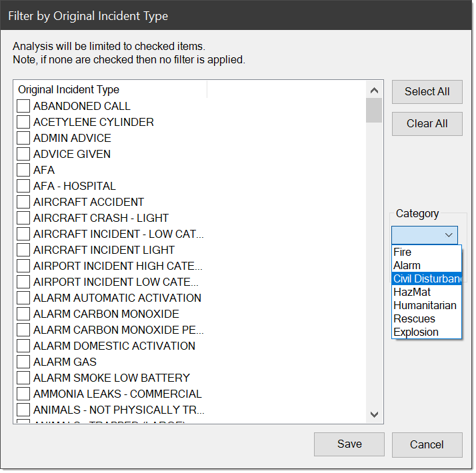Check the ADMIN ADVICE checkbox

(23, 138)
